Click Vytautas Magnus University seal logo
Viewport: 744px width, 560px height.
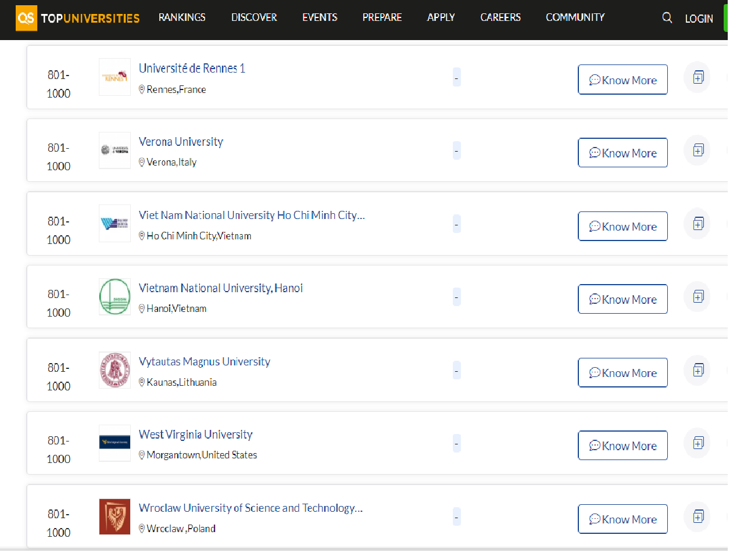pos(115,369)
